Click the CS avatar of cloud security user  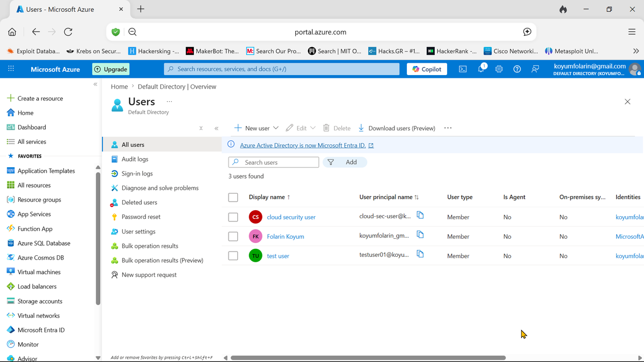point(255,217)
